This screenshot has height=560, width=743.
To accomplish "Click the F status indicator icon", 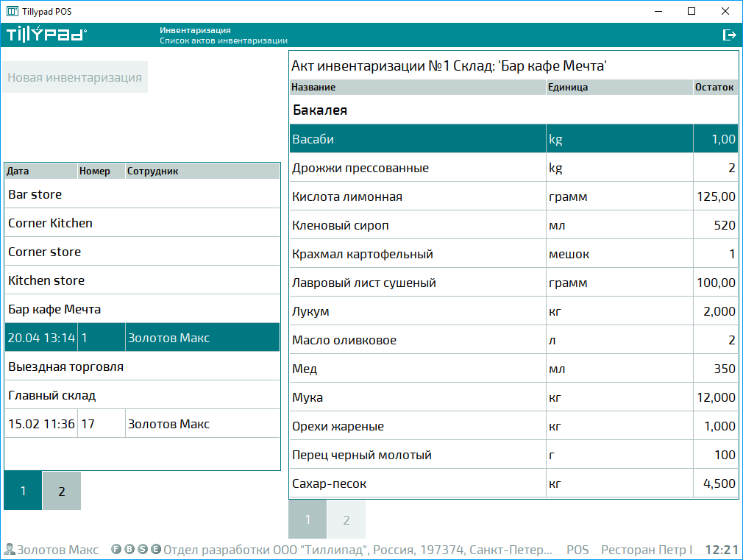I will (x=116, y=549).
